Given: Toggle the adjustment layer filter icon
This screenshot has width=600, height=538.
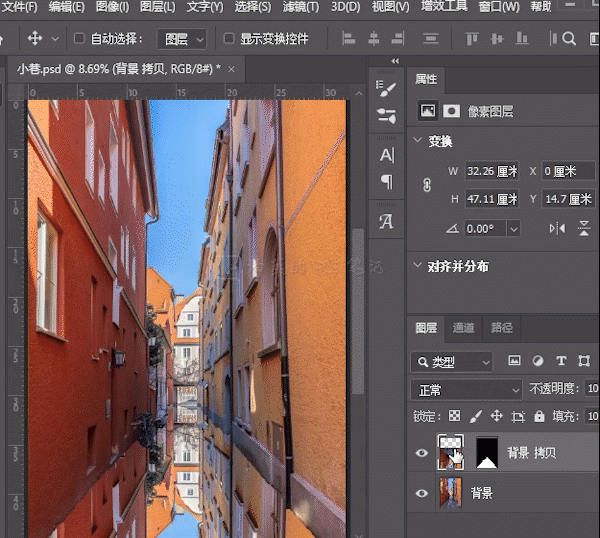Looking at the screenshot, I should [x=538, y=361].
